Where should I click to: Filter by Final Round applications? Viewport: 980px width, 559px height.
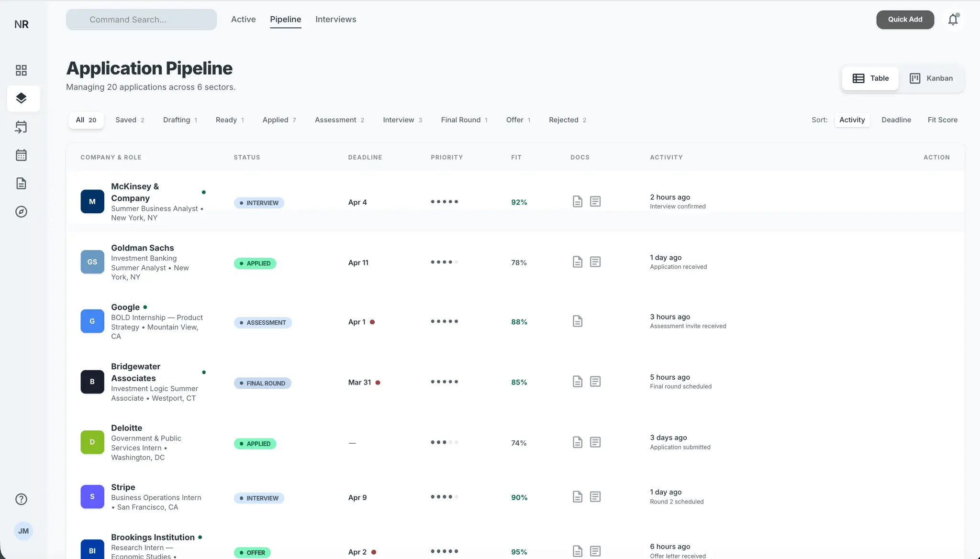464,120
